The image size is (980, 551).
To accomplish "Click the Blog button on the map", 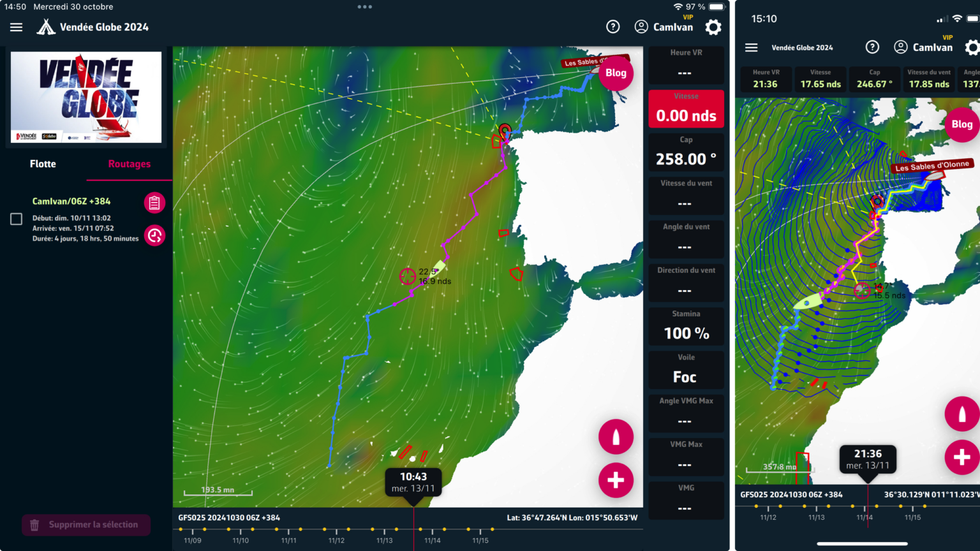I will (616, 73).
